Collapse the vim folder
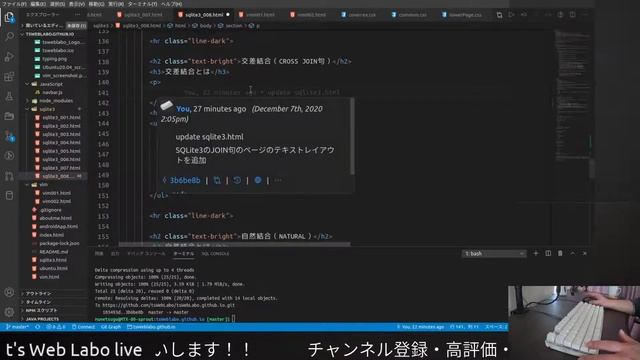 point(43,184)
